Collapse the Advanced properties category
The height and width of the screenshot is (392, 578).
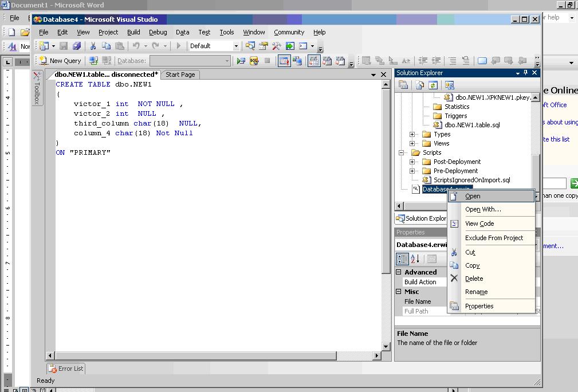tap(399, 272)
